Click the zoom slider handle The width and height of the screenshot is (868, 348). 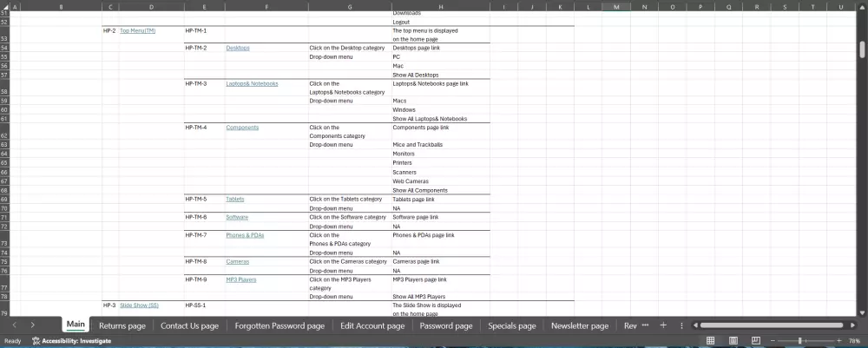click(800, 341)
